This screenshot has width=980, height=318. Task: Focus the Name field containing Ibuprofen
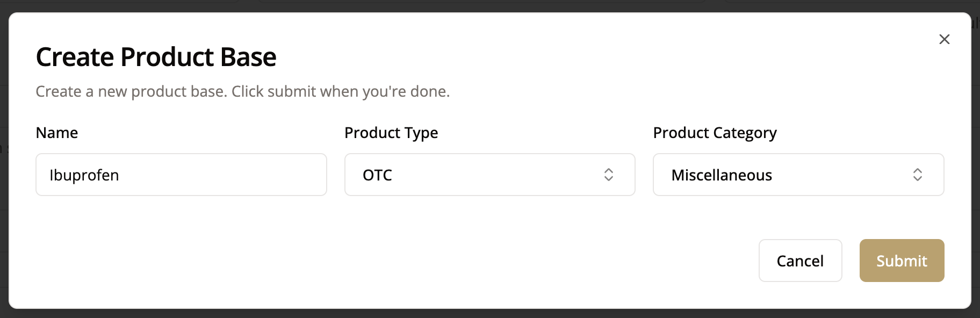[x=181, y=175]
